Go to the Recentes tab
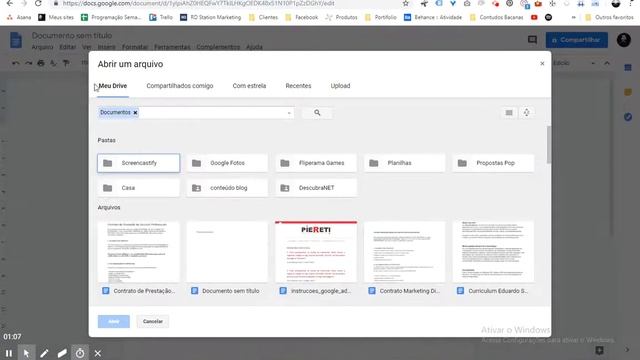 pos(298,86)
